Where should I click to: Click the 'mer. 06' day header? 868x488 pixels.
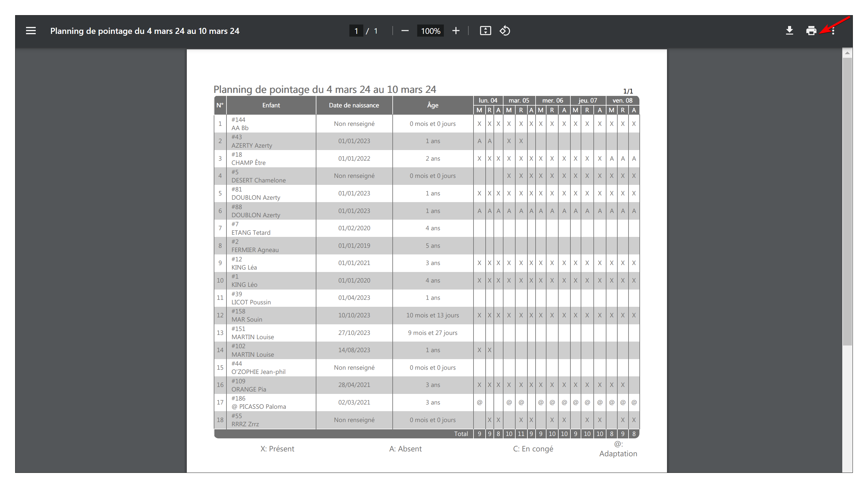553,100
